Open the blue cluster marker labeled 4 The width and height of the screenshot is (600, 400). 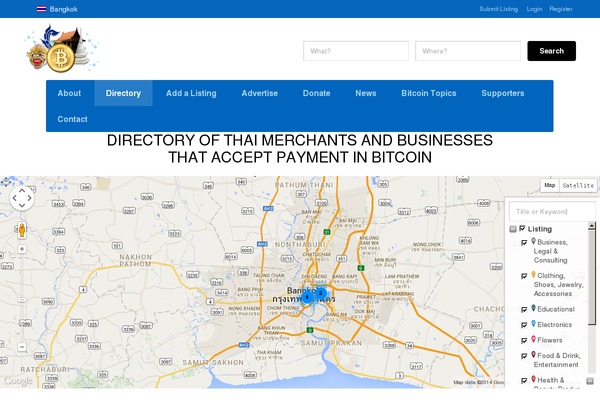pyautogui.click(x=307, y=297)
